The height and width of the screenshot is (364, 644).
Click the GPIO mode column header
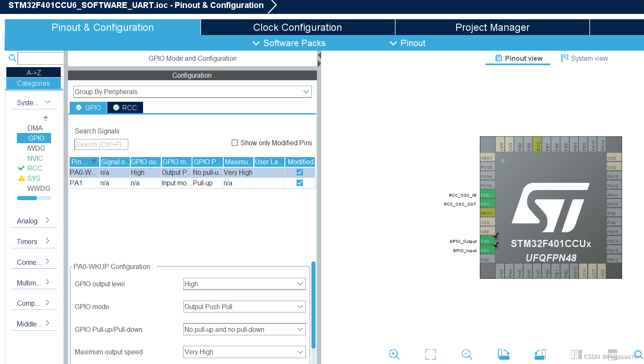tap(176, 162)
